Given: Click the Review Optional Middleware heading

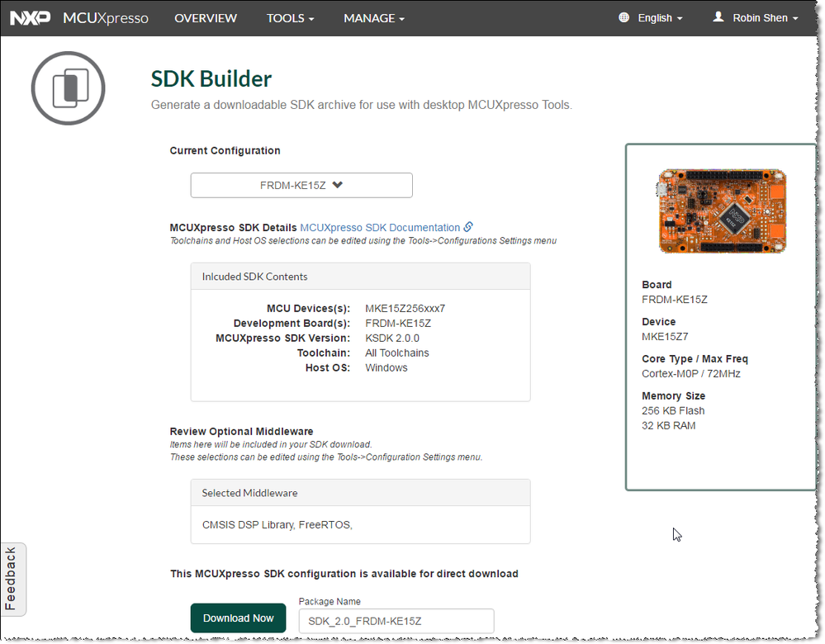Looking at the screenshot, I should point(241,432).
